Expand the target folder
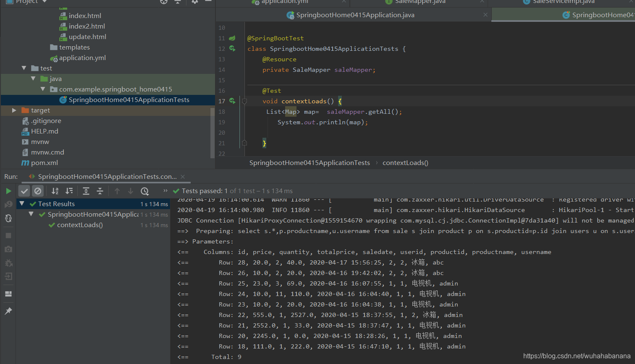 tap(14, 110)
